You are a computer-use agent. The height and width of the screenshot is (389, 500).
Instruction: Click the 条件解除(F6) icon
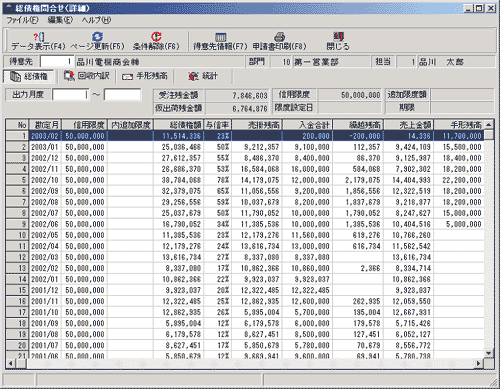[x=156, y=36]
